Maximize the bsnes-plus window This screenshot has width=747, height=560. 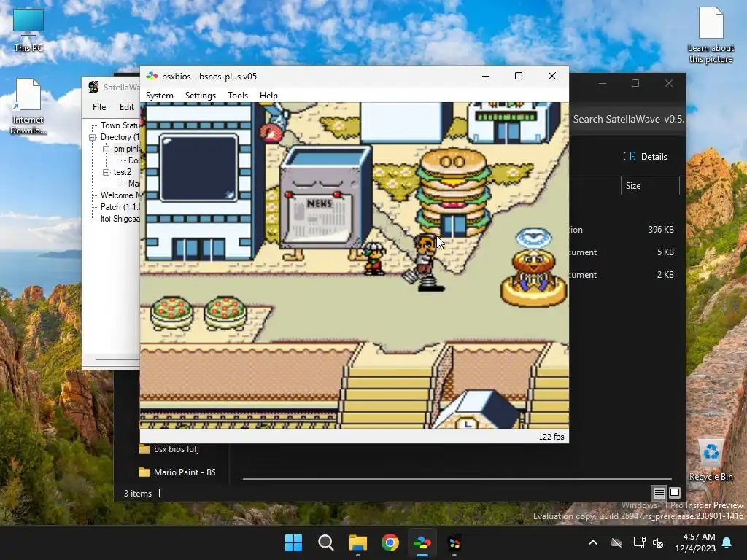[519, 76]
